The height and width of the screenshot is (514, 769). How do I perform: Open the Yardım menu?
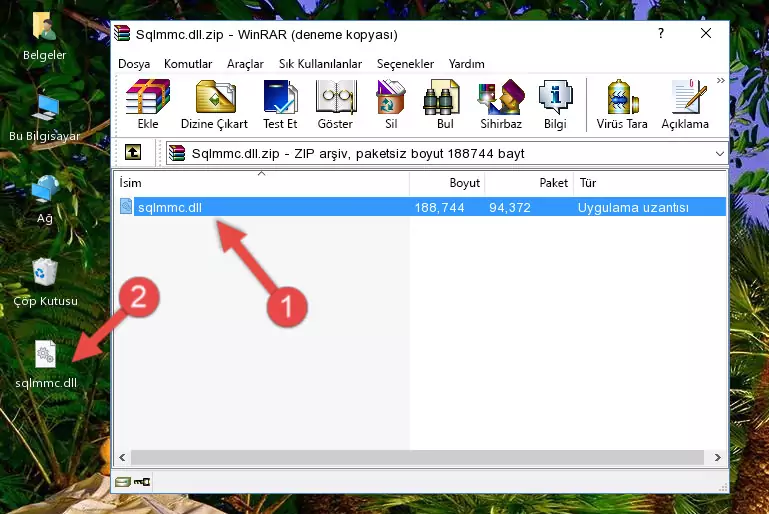[x=466, y=64]
